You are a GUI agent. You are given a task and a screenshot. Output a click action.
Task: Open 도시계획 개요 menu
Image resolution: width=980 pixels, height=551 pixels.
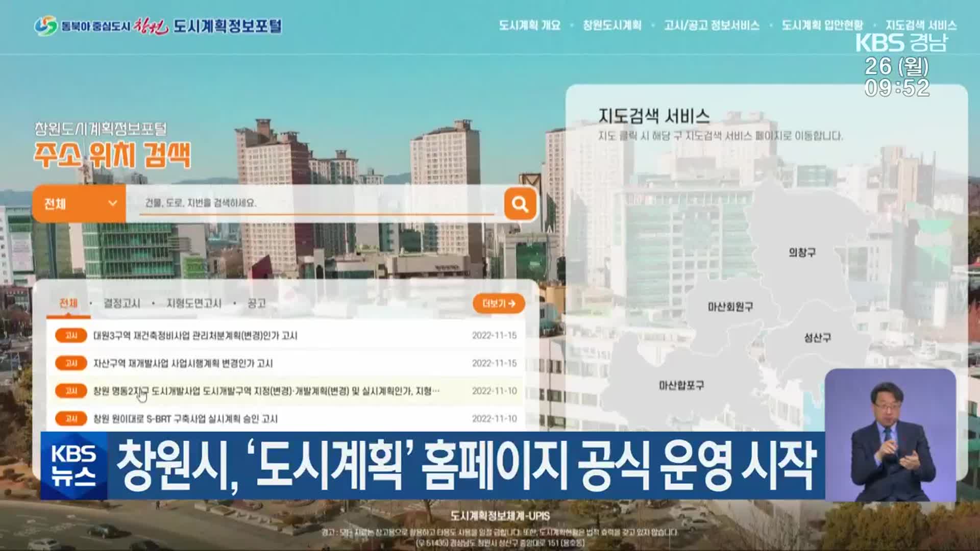coord(530,25)
